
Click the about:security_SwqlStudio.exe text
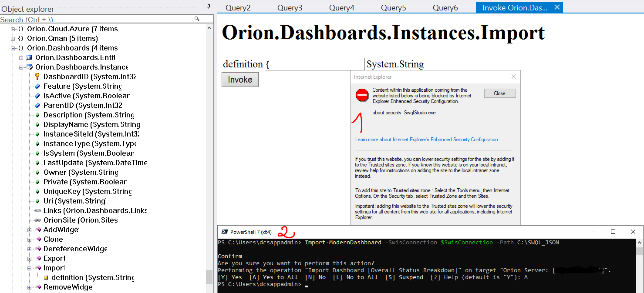coord(404,113)
